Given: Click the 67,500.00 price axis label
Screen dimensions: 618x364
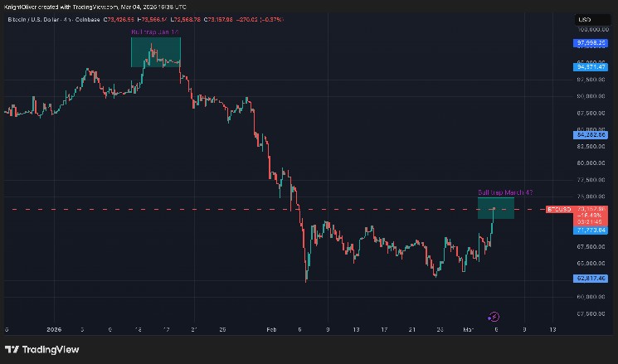Looking at the screenshot, I should coord(591,247).
